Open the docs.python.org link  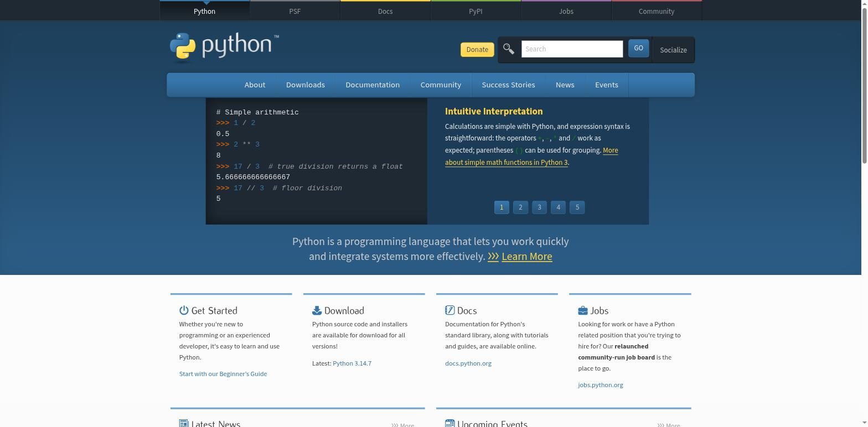(x=468, y=363)
